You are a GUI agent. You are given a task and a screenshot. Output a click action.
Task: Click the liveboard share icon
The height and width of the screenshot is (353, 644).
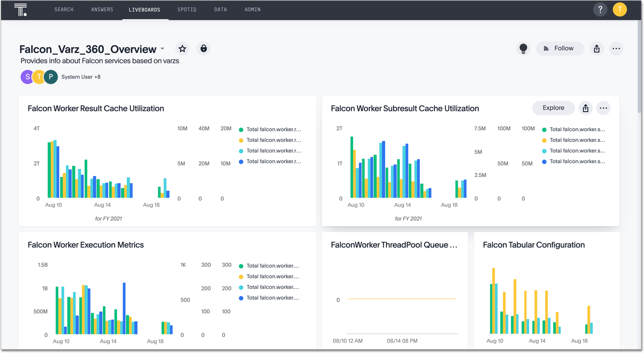click(597, 48)
